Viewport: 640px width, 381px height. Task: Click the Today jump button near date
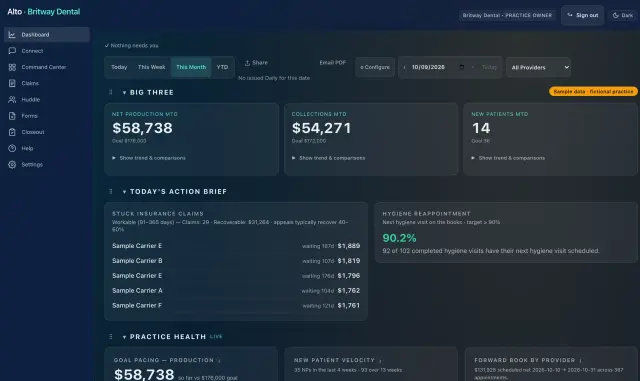pyautogui.click(x=489, y=67)
